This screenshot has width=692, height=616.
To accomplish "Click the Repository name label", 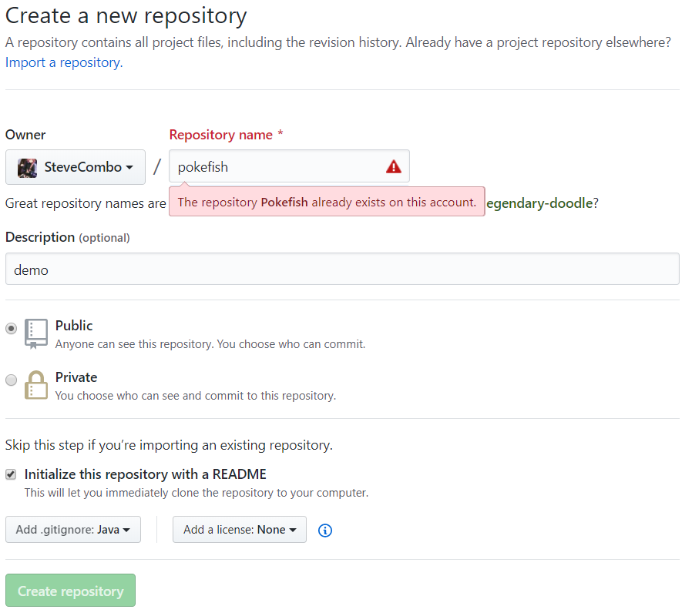I will 221,135.
